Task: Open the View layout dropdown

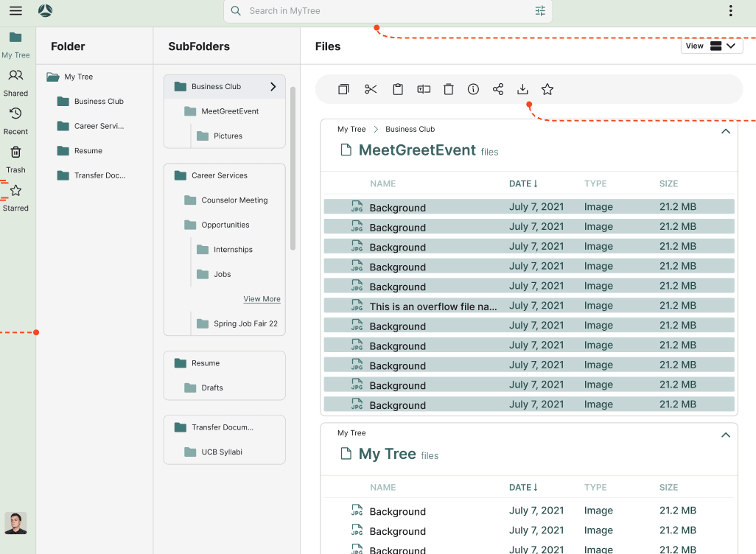Action: 712,46
